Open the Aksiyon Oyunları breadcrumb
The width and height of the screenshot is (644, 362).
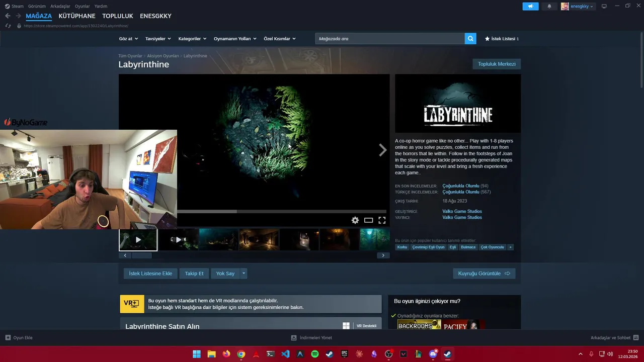[x=163, y=56]
